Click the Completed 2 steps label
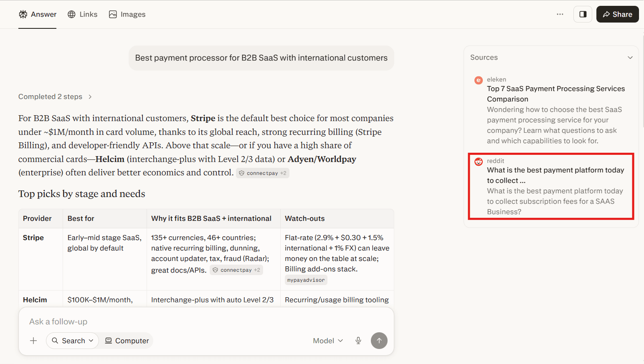 coord(50,97)
